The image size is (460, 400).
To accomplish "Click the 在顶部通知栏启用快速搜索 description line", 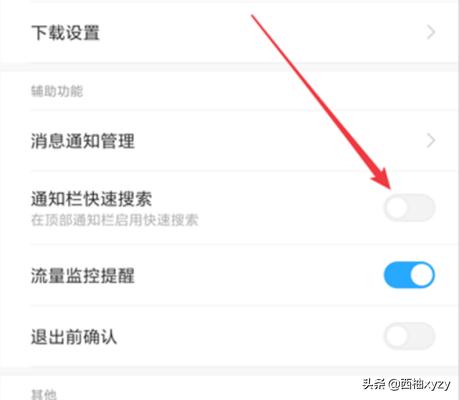I will pos(115,220).
